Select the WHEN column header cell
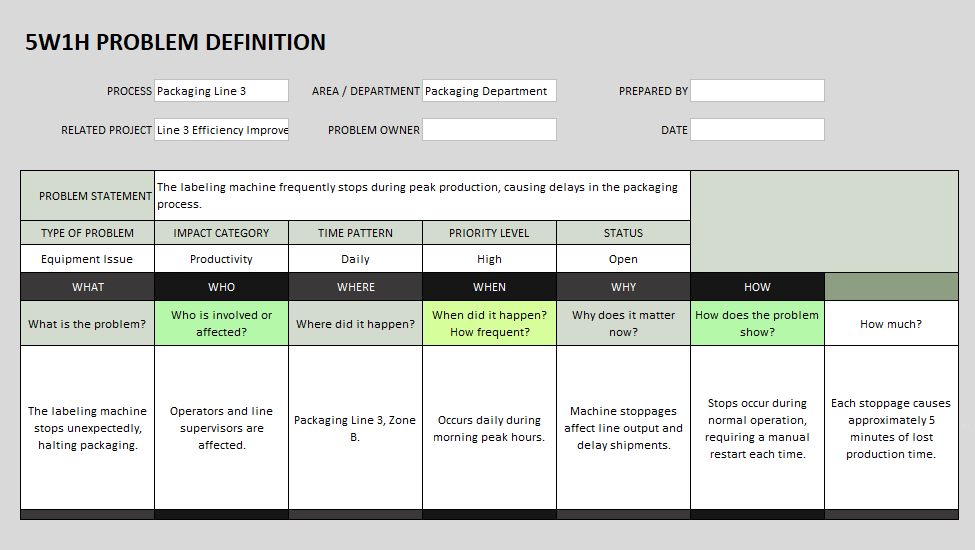 coord(489,287)
